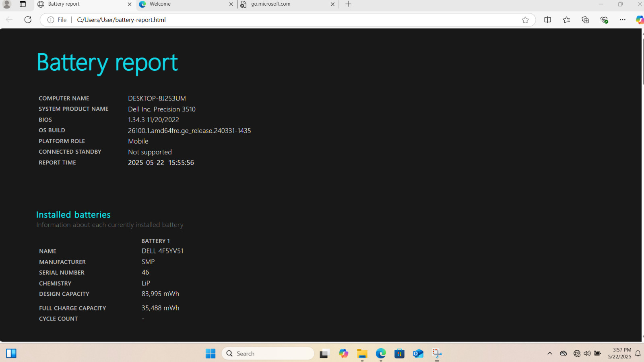Open Browser essentials
644x362 pixels.
[x=604, y=20]
